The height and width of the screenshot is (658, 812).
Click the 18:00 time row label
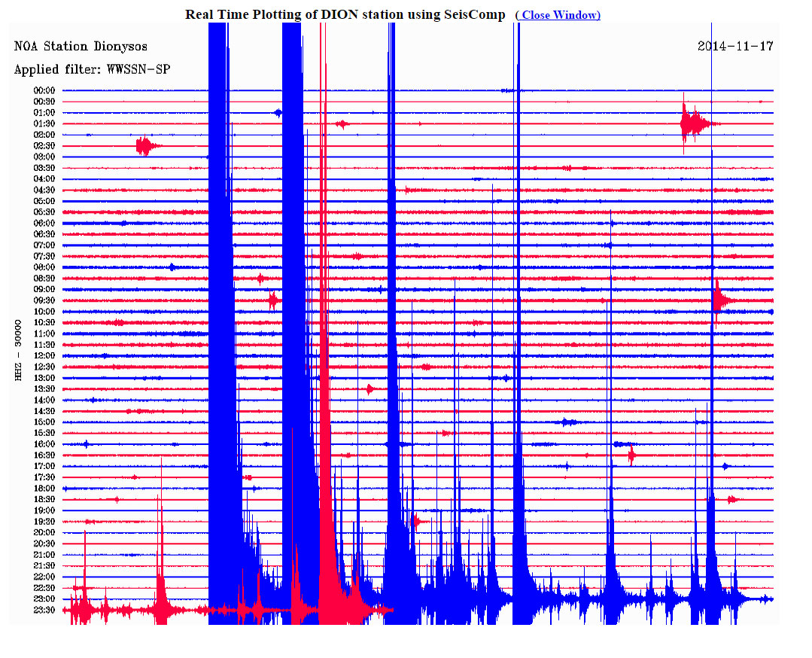44,489
